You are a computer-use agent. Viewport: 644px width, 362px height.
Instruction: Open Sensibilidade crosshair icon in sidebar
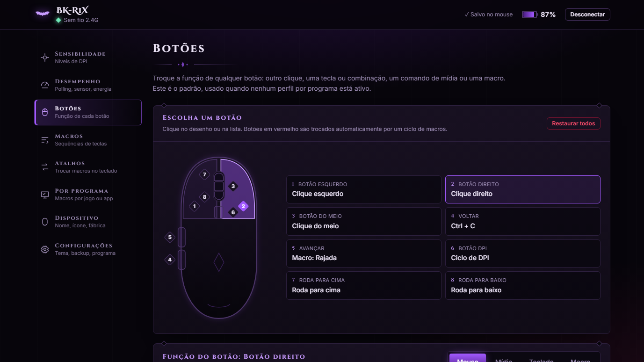click(x=45, y=58)
